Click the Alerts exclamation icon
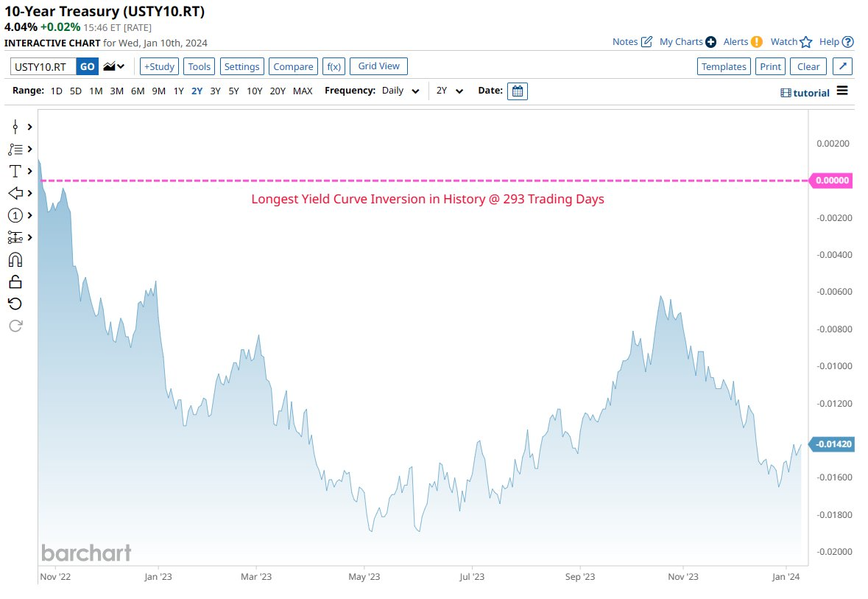The height and width of the screenshot is (599, 868). pyautogui.click(x=757, y=41)
